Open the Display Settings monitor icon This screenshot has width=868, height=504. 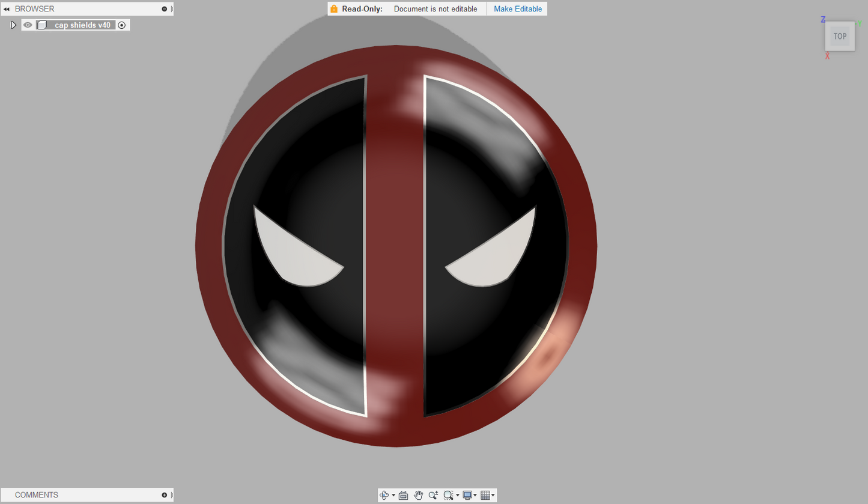[467, 495]
